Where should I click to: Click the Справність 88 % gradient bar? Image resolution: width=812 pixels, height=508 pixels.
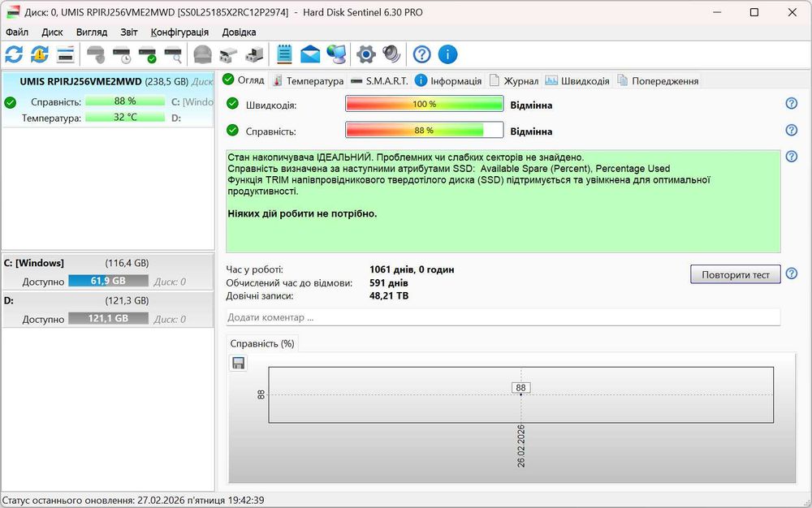(424, 131)
